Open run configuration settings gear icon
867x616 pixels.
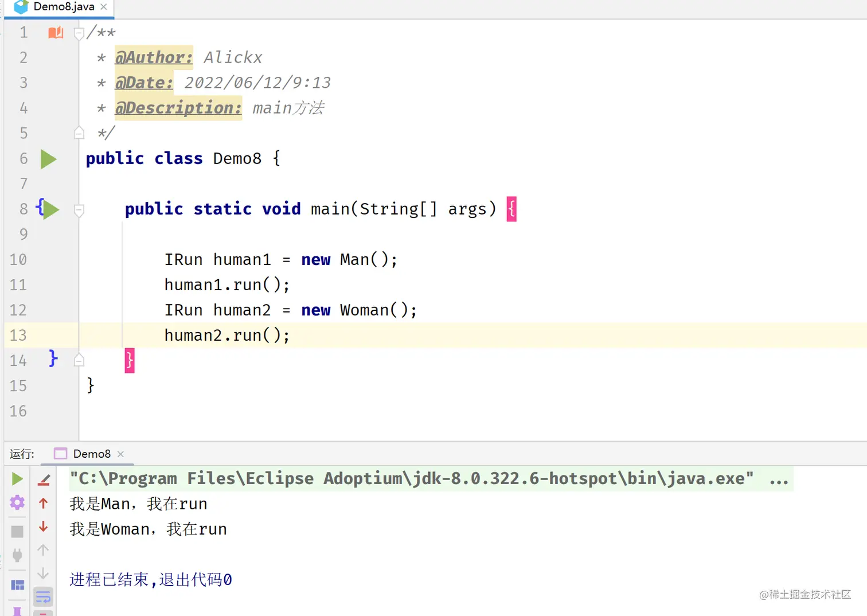click(17, 502)
